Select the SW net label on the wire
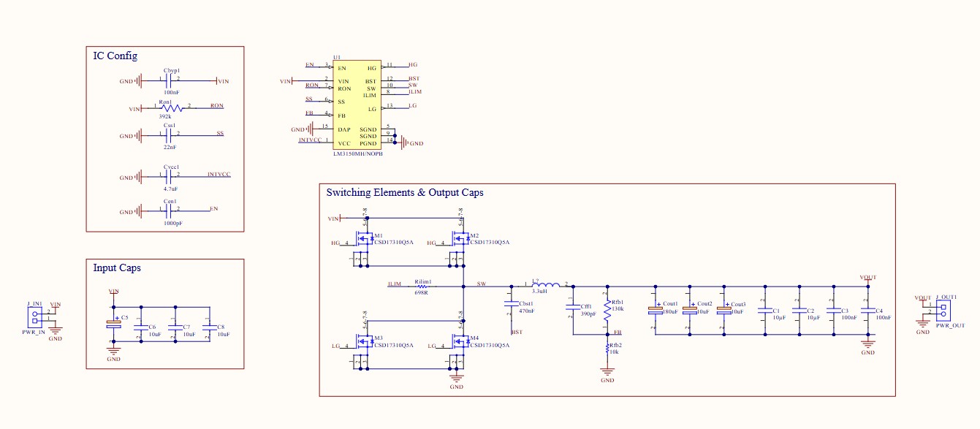This screenshot has width=980, height=429. 481,284
